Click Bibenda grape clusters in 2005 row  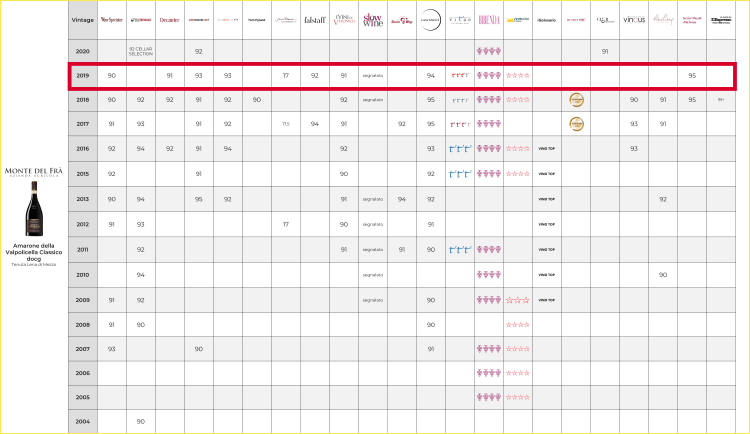(x=489, y=397)
